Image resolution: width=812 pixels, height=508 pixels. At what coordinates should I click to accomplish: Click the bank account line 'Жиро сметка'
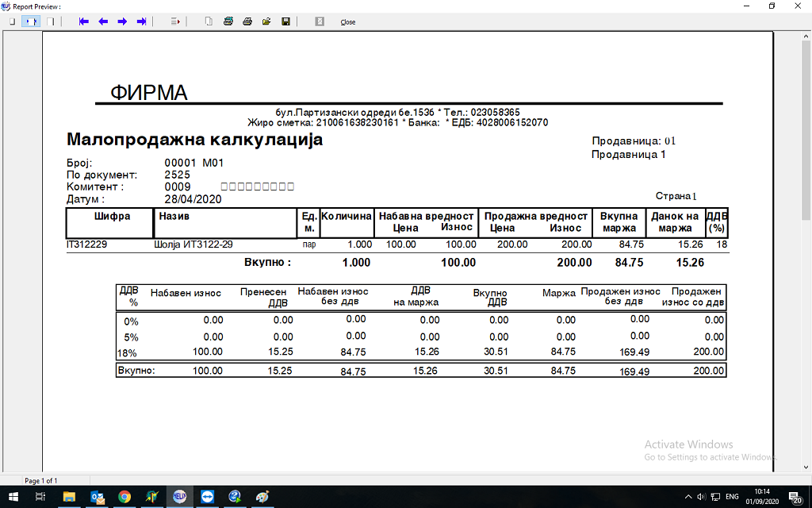398,123
